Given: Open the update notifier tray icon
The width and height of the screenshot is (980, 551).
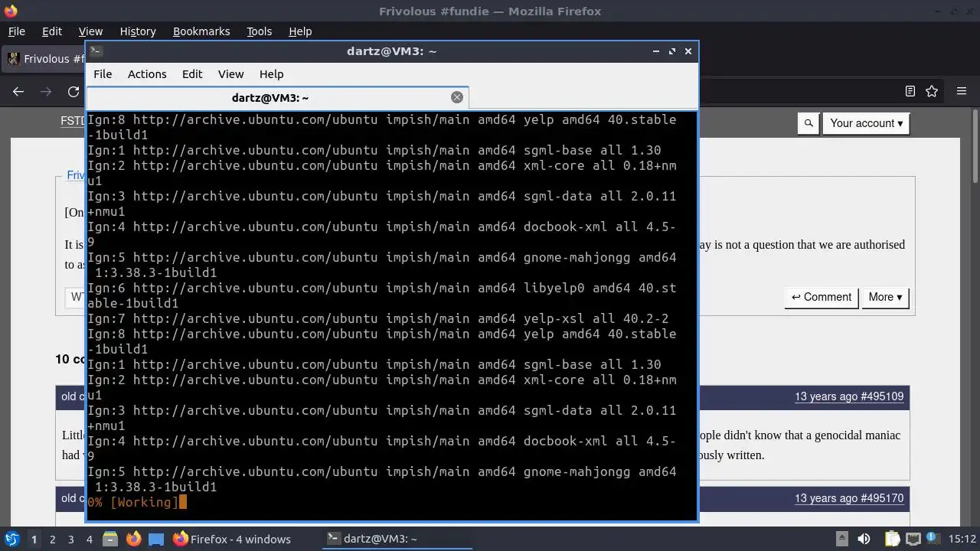Looking at the screenshot, I should [934, 539].
